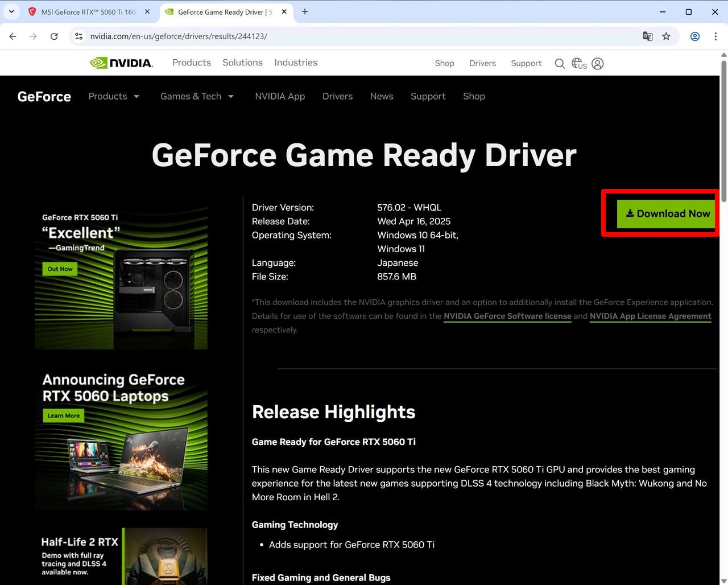
Task: Open the tab search dropdown arrow
Action: 11,11
